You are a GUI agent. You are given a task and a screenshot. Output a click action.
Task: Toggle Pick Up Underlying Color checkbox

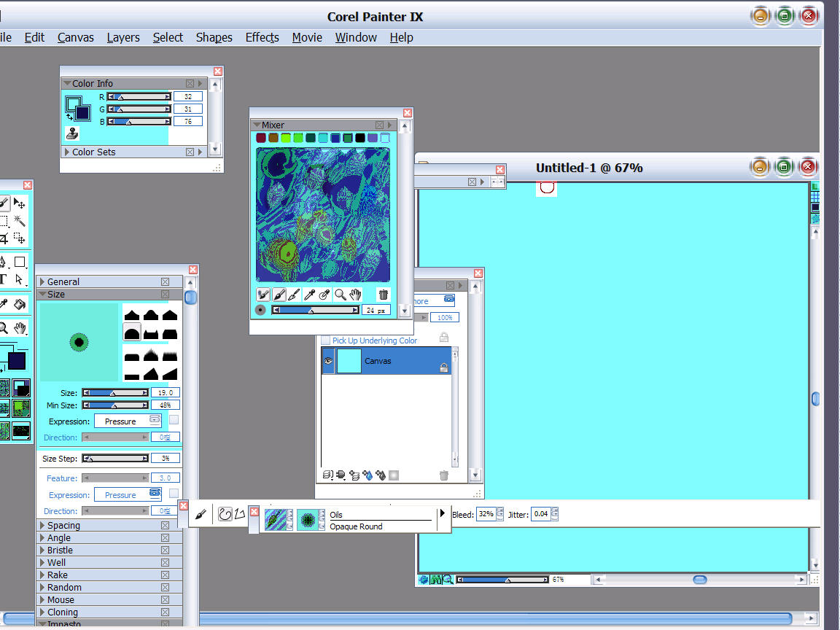(326, 341)
